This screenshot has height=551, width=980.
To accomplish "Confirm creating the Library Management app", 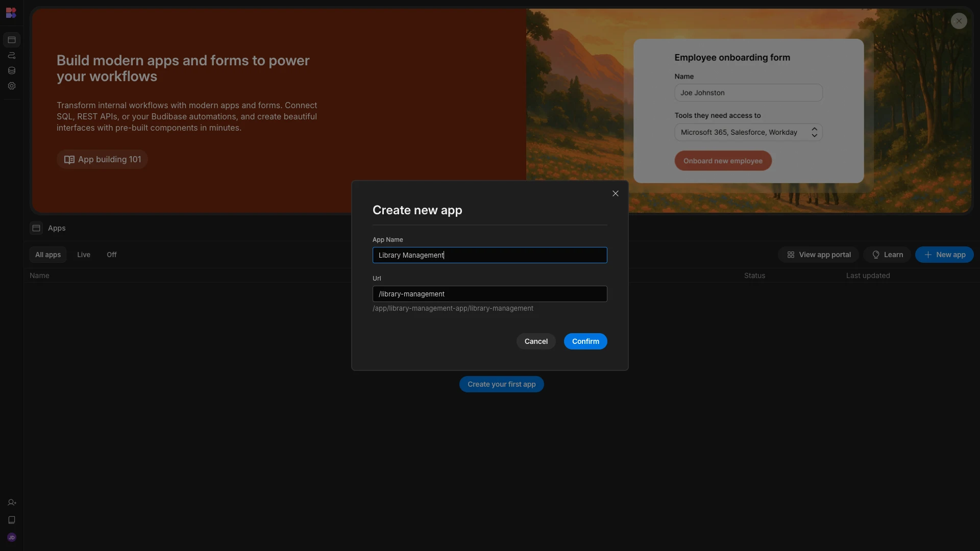I will (585, 341).
